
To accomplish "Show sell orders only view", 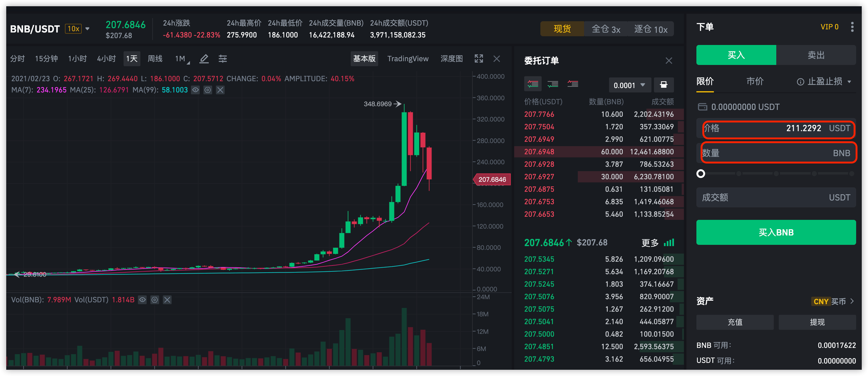I will [573, 84].
